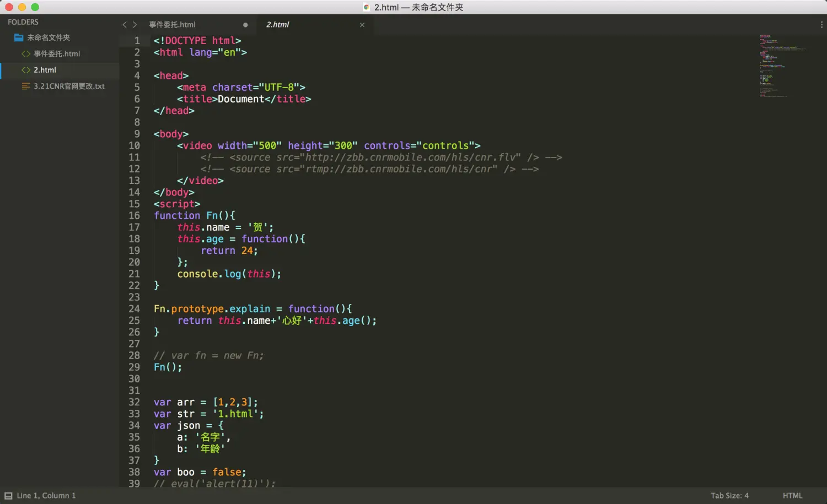Click the window title 2.html — 未命名文件夹
The height and width of the screenshot is (504, 827).
(x=419, y=7)
